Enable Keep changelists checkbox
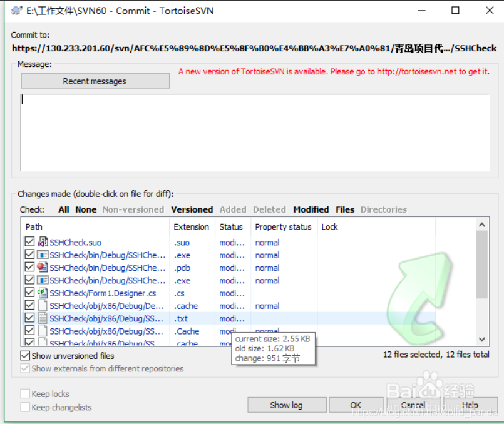The height and width of the screenshot is (424, 504). click(25, 407)
